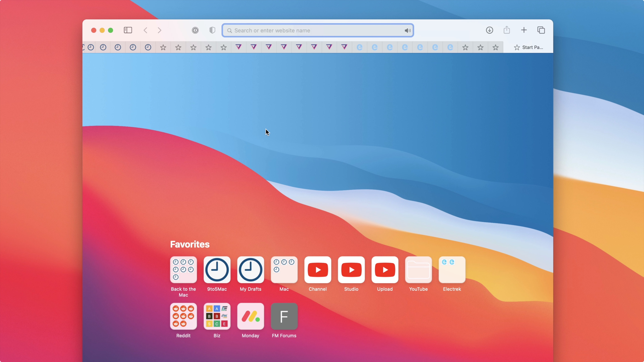Go back using the back arrow
644x362 pixels.
tap(145, 30)
